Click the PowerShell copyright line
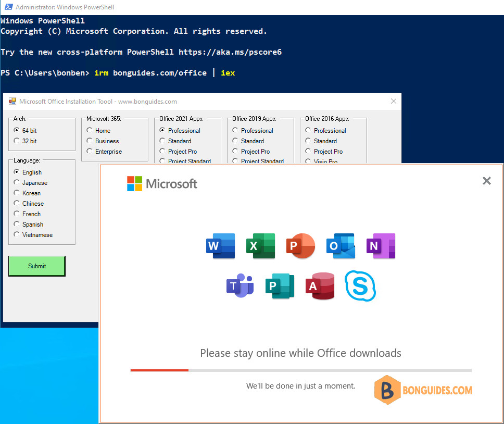This screenshot has height=424, width=504. point(134,31)
